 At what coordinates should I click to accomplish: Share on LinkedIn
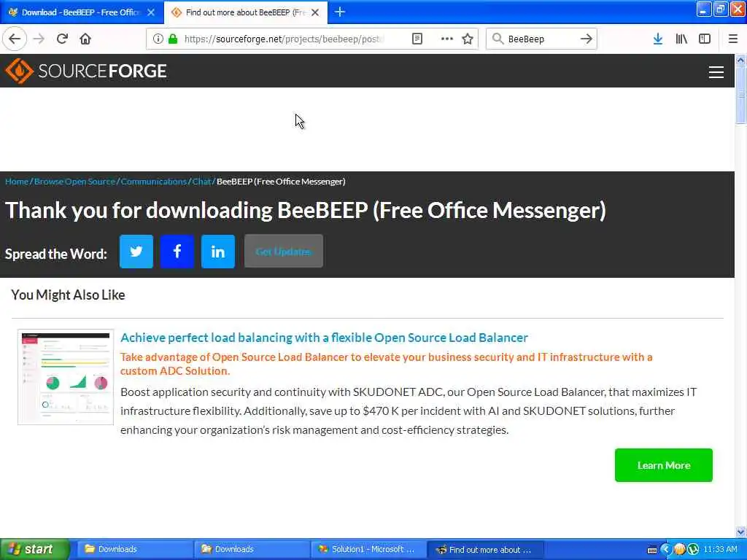pos(218,252)
